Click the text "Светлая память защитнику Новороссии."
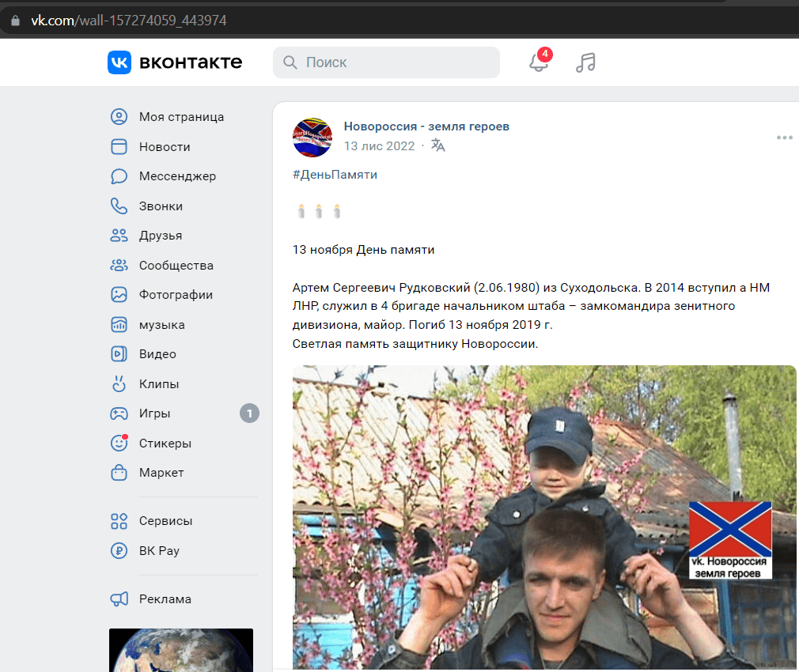The image size is (799, 672). pyautogui.click(x=415, y=344)
